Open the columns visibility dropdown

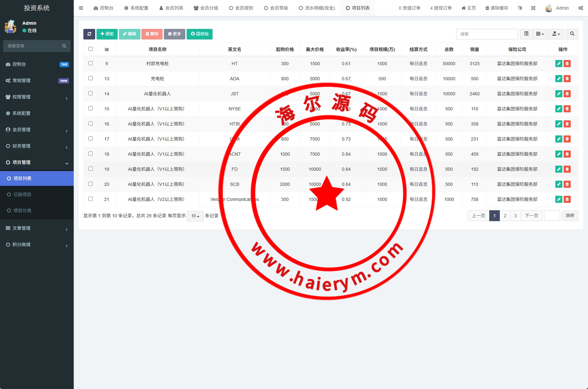(540, 34)
